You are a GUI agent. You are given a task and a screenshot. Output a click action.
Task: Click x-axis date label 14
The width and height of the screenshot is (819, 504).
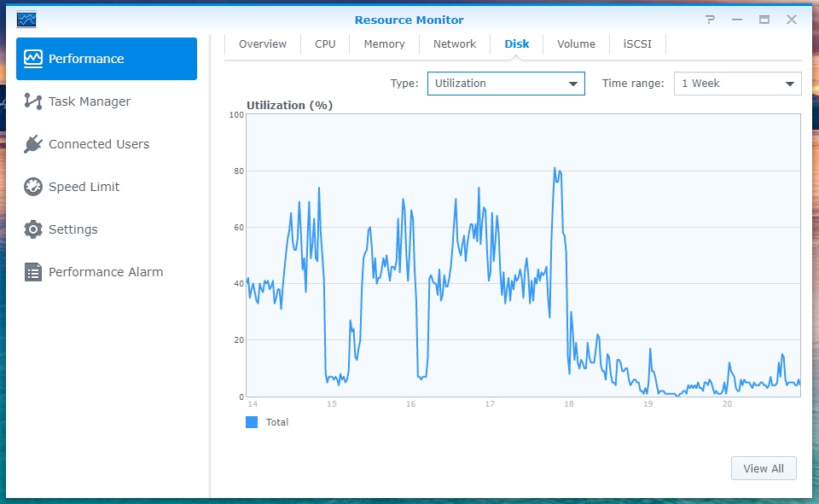(253, 403)
